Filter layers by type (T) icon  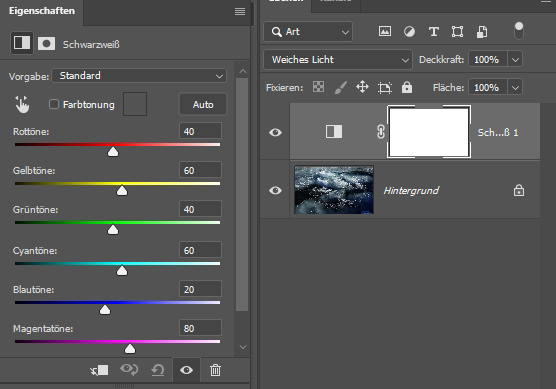(434, 32)
